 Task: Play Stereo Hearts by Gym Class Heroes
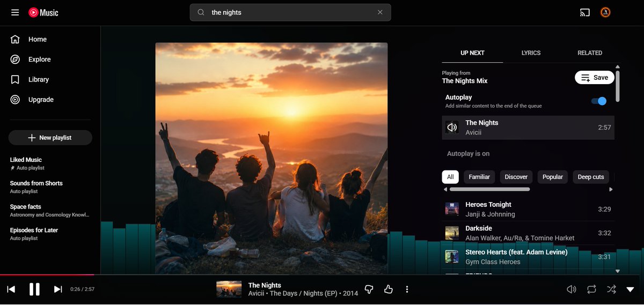528,257
